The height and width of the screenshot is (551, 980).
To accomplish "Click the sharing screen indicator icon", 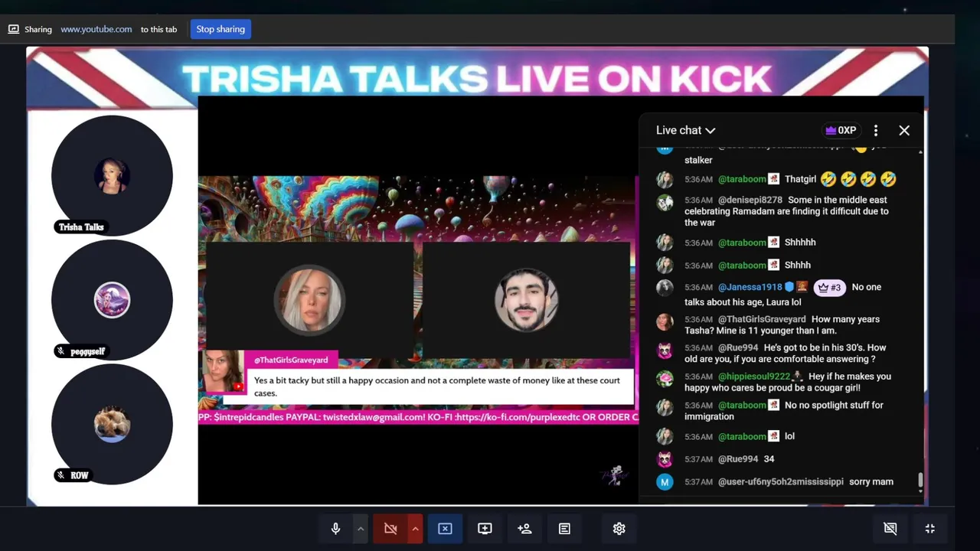I will pos(13,29).
